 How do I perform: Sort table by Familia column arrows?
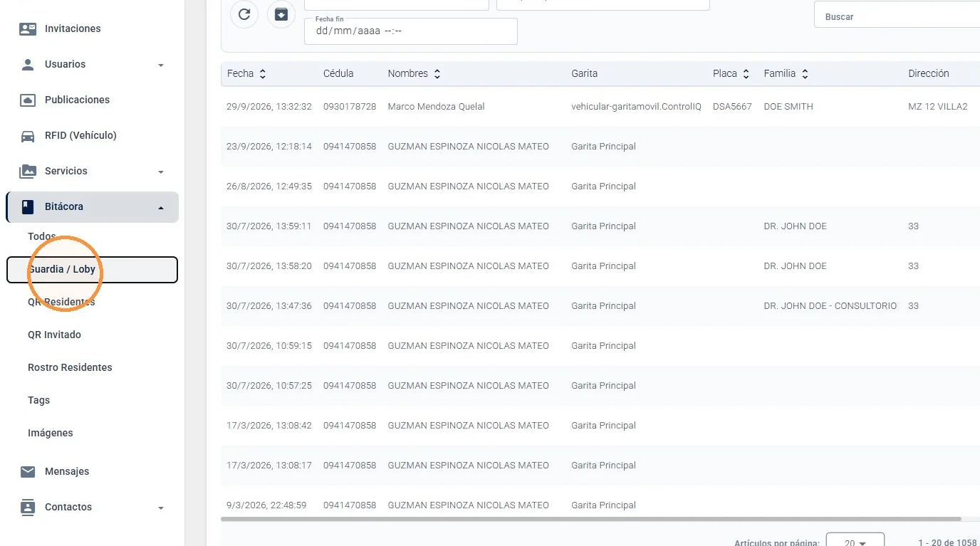[805, 73]
